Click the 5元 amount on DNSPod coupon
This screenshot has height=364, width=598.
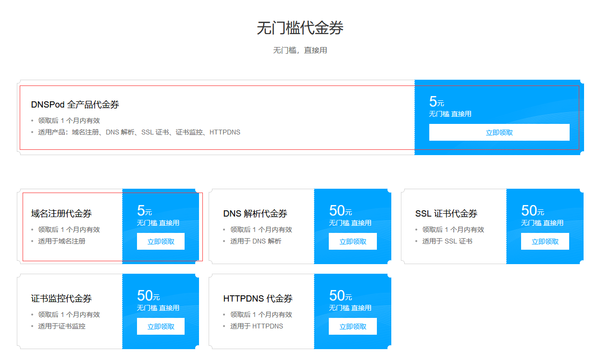click(436, 102)
